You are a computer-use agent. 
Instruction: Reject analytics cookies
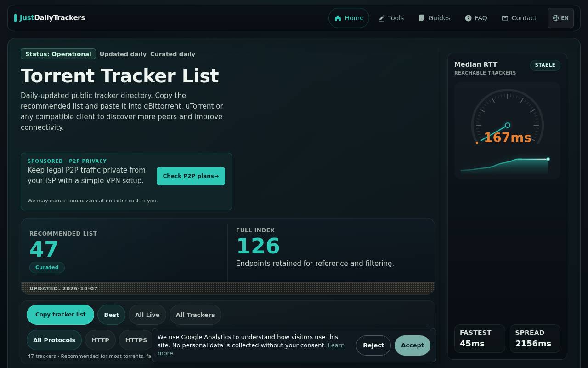(x=373, y=345)
